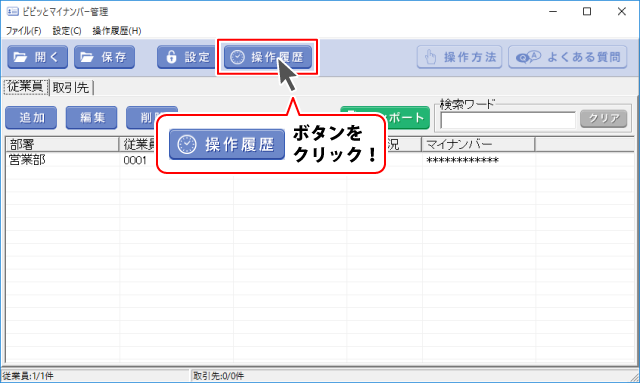Click the マイナンバー column header
Viewport: 640px width, 383px height.
[x=478, y=144]
